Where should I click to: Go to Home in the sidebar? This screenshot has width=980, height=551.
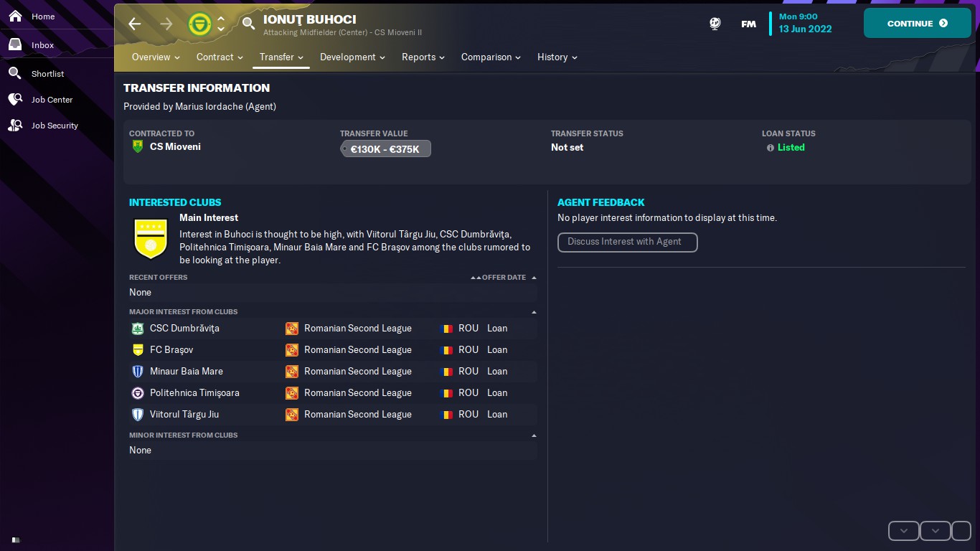click(x=42, y=17)
